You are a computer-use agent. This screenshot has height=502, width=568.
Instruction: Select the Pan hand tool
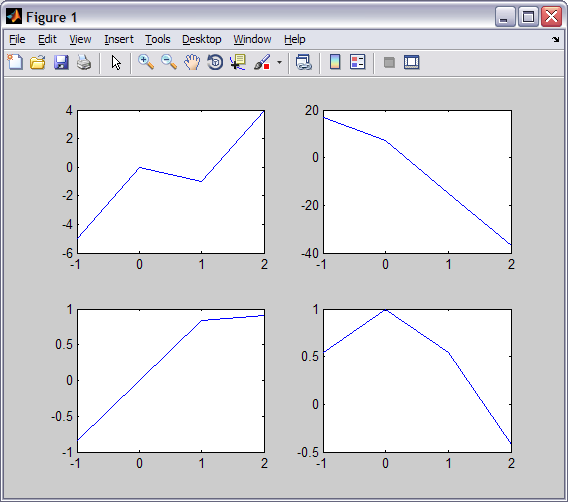192,62
